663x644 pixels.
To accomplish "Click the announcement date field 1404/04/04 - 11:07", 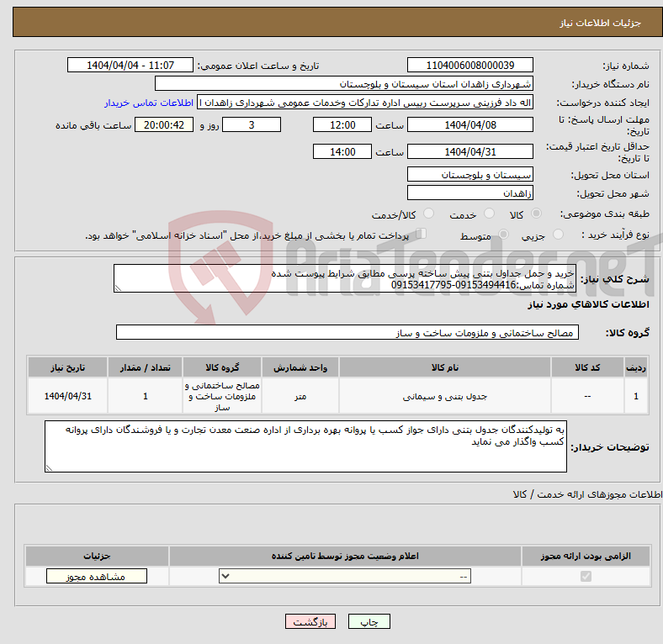I will tap(130, 66).
